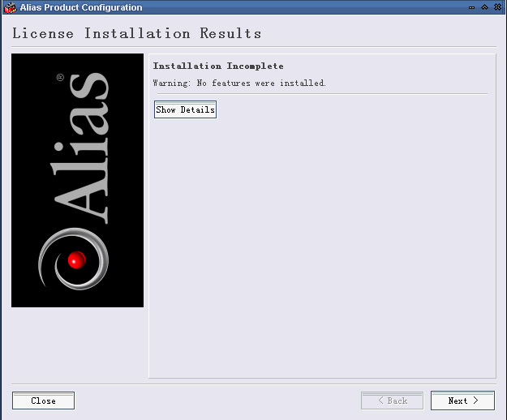507x420 pixels.
Task: Click the Alias Product Configuration title icon
Action: tap(10, 7)
